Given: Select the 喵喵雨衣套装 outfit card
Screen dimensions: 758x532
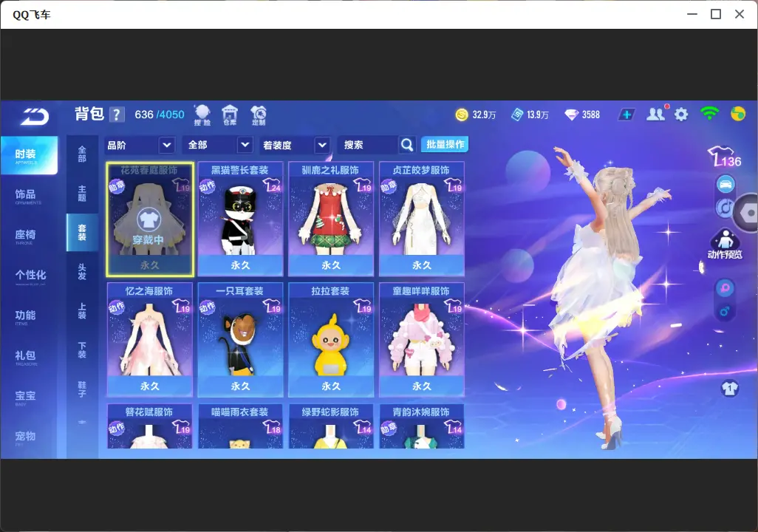Looking at the screenshot, I should coord(240,426).
